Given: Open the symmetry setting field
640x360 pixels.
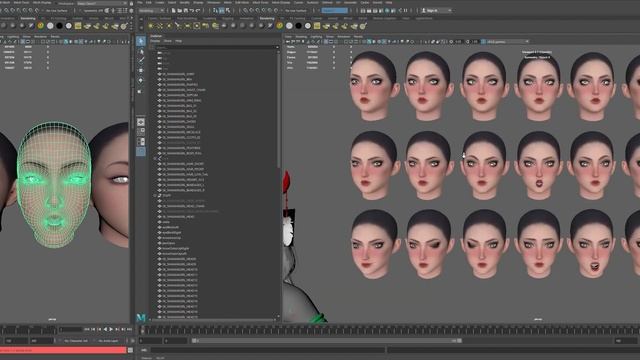Looking at the screenshot, I should tap(334, 11).
